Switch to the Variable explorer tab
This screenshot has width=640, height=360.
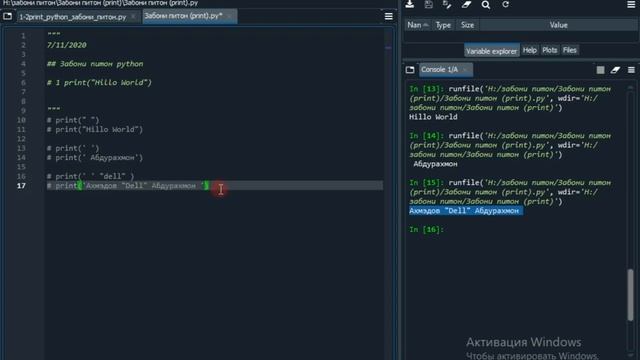(x=491, y=51)
